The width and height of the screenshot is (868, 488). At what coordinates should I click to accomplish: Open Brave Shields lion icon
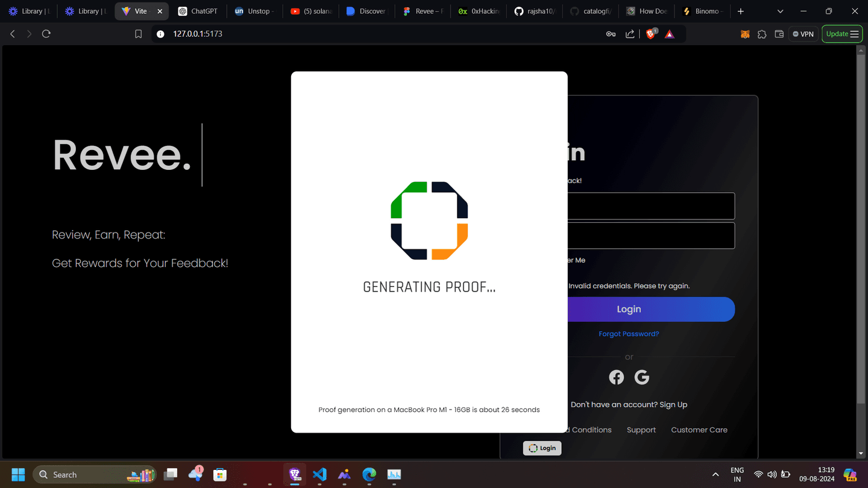[x=650, y=34]
